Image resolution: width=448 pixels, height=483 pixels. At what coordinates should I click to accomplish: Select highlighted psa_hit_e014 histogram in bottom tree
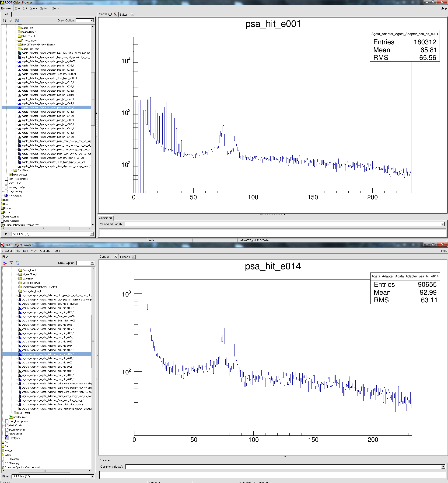[x=48, y=354]
